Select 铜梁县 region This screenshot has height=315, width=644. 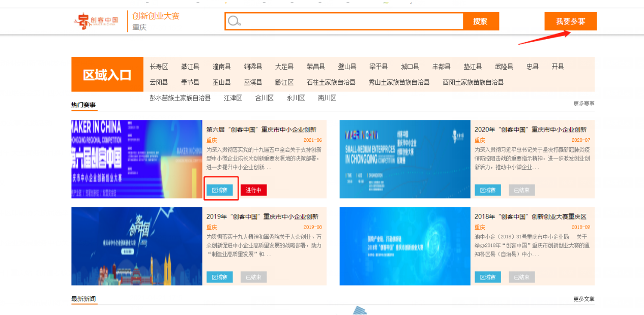pos(253,67)
